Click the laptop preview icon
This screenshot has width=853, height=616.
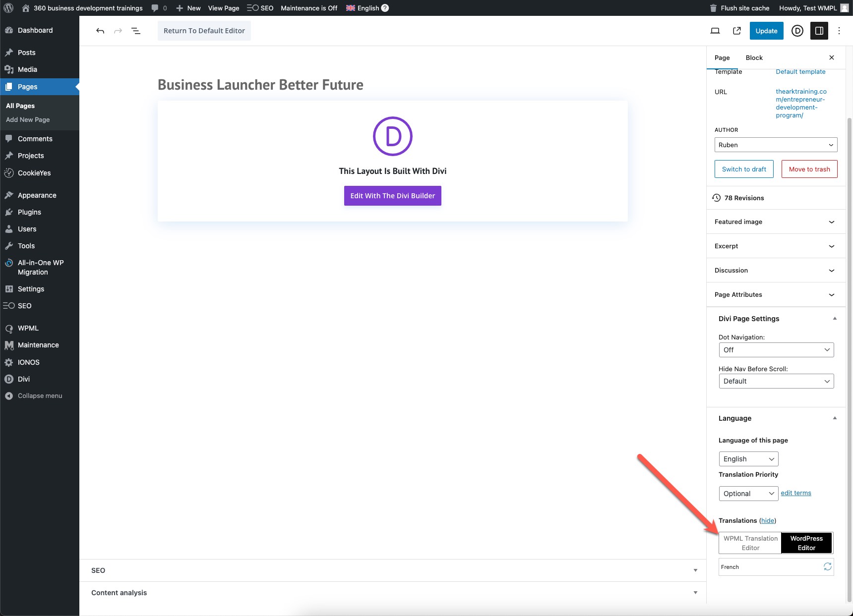[715, 31]
